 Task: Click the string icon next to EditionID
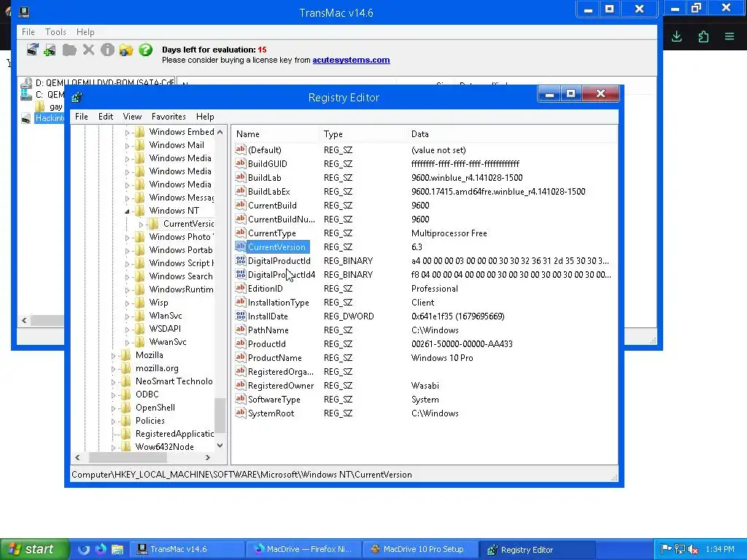(x=240, y=288)
